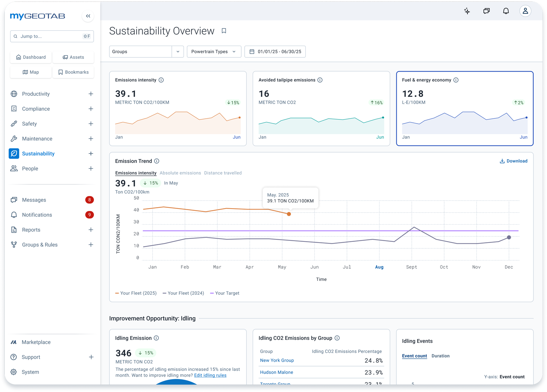Download the Emission Trend data
The image size is (547, 392).
point(513,161)
